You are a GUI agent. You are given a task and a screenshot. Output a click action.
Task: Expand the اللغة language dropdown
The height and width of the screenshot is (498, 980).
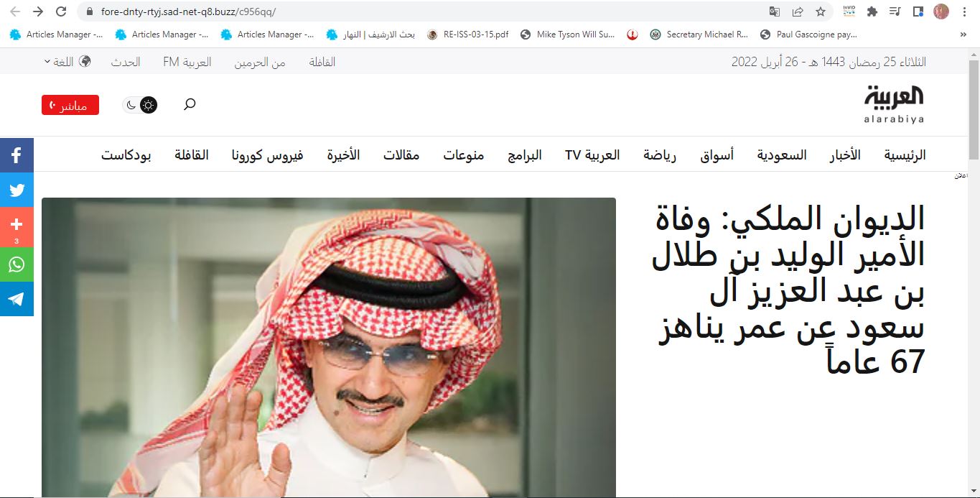point(67,62)
